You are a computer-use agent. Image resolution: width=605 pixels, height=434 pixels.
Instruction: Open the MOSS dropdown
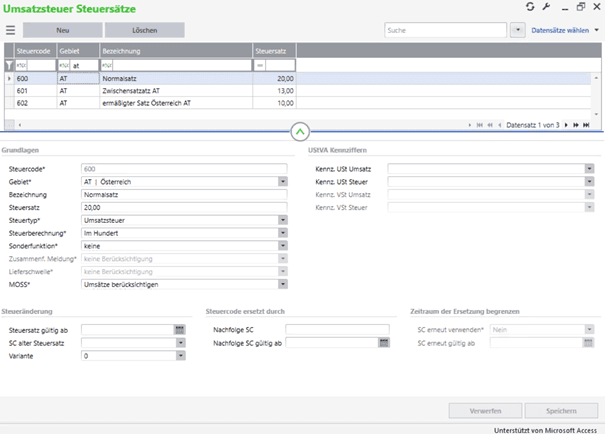click(283, 284)
